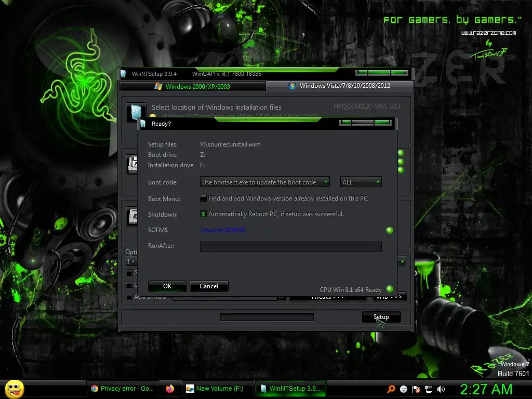Click the Setup button in WinNTSetup

point(381,317)
